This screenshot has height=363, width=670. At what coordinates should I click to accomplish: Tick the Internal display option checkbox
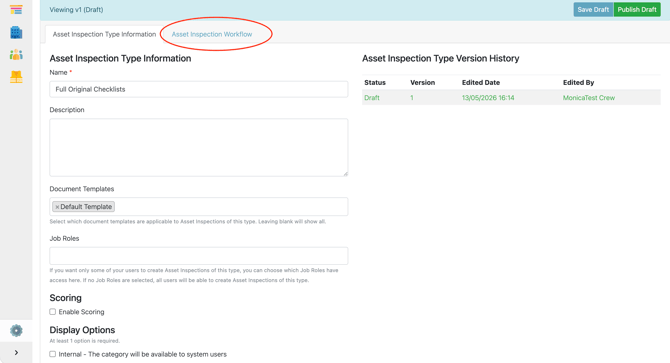tap(53, 354)
